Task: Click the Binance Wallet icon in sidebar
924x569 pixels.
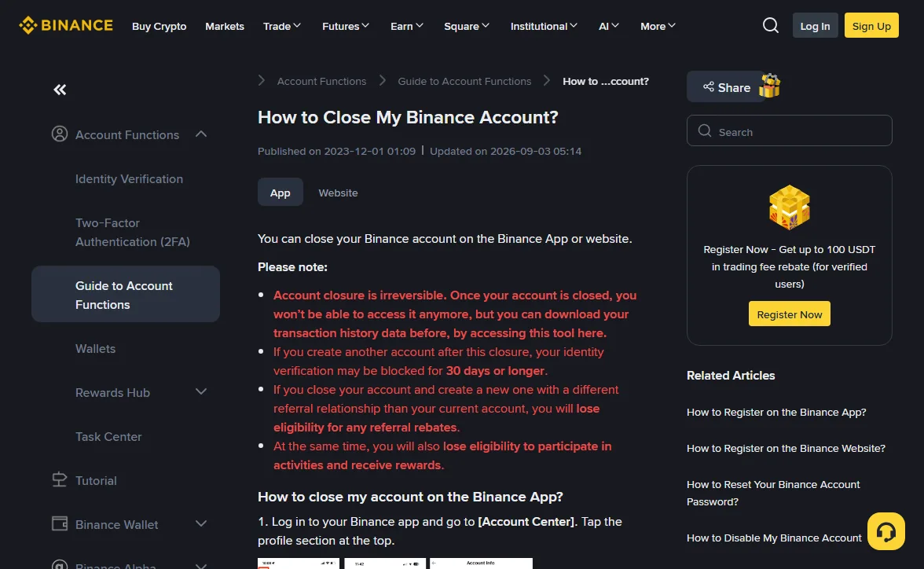Action: (x=60, y=523)
